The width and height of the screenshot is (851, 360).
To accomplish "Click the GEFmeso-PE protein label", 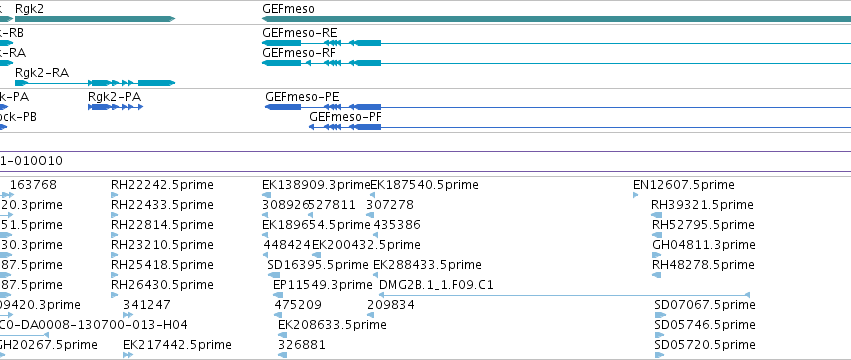I will 302,97.
